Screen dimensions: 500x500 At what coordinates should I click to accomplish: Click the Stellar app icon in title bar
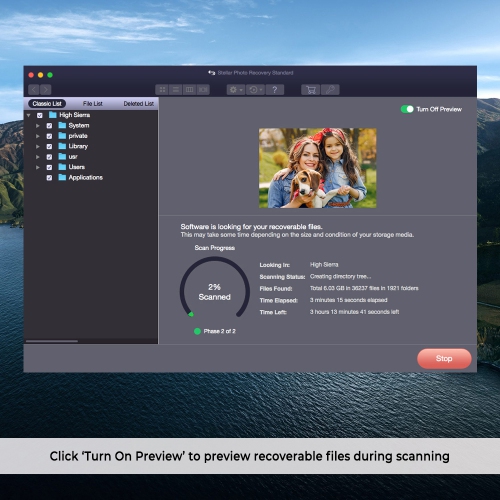point(212,73)
